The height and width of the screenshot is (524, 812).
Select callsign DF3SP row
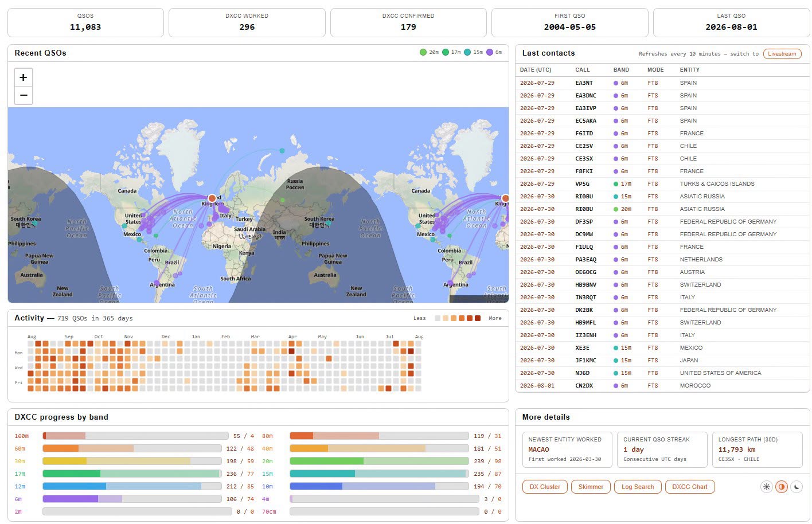pos(662,222)
